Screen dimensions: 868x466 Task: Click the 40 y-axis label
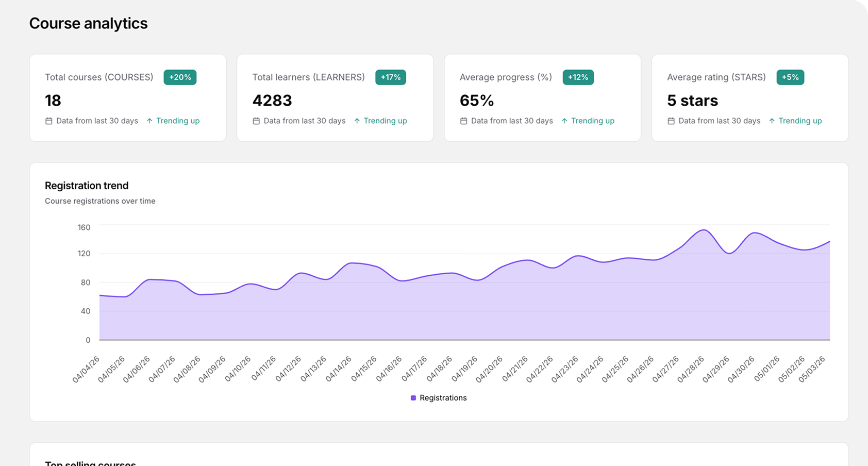click(86, 311)
